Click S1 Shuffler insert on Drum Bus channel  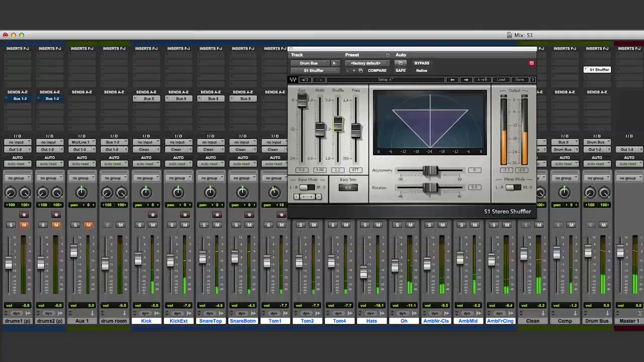point(597,70)
